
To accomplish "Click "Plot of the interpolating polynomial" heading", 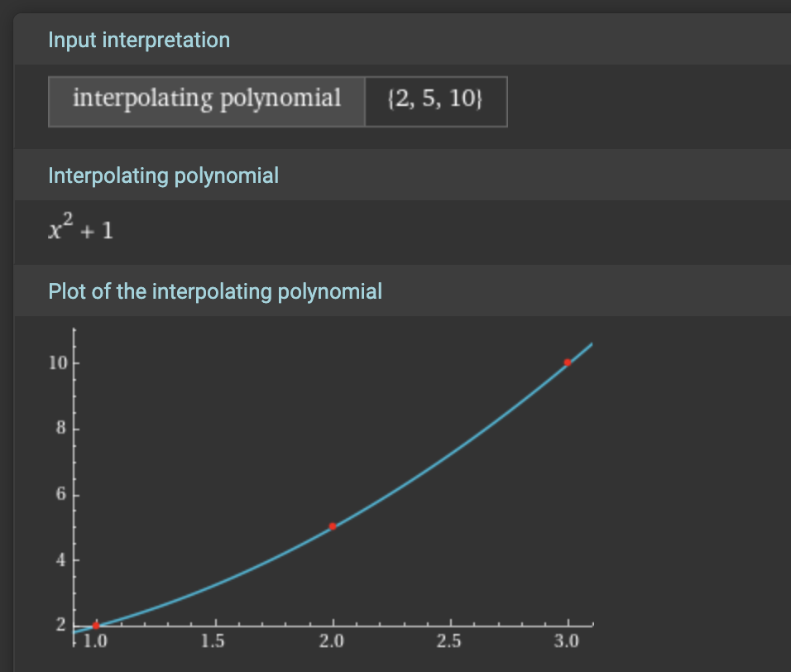I will pos(215,291).
